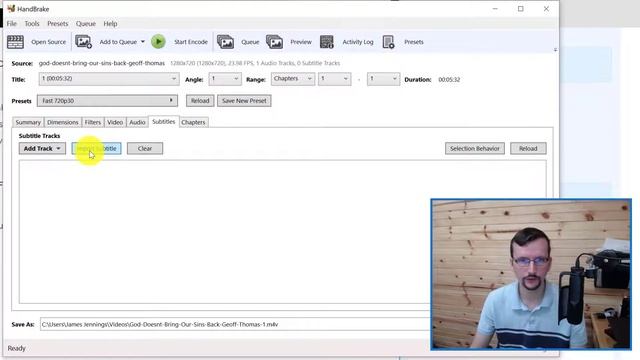The width and height of the screenshot is (640, 360).
Task: Click the Clear button for subtitle tracks
Action: click(145, 149)
